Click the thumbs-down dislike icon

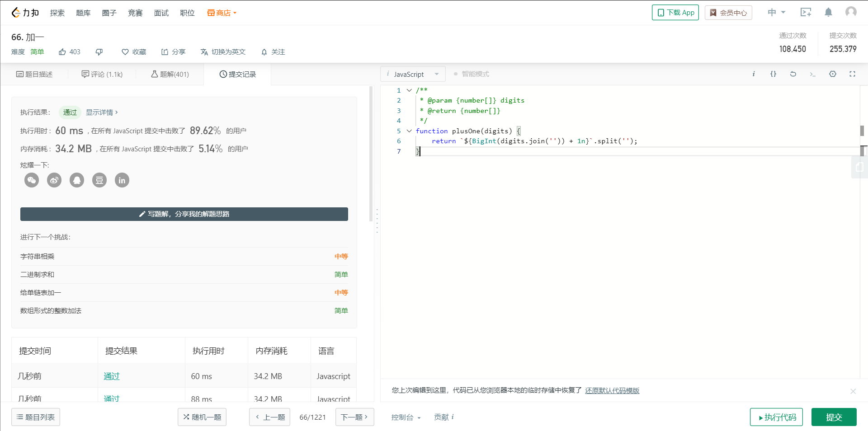[99, 52]
